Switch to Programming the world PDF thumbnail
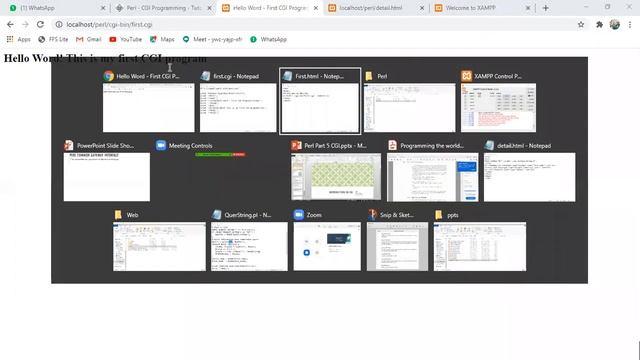640x360 pixels. click(x=433, y=177)
